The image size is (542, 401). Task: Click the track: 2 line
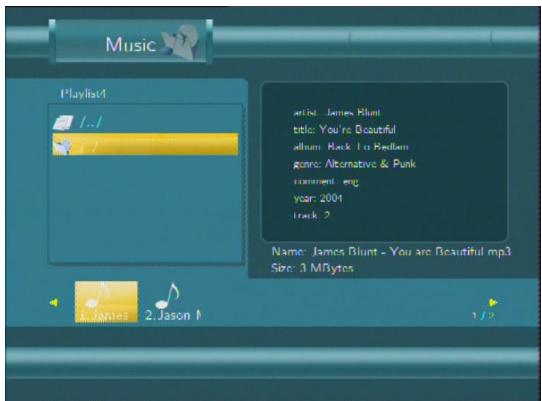click(x=311, y=215)
